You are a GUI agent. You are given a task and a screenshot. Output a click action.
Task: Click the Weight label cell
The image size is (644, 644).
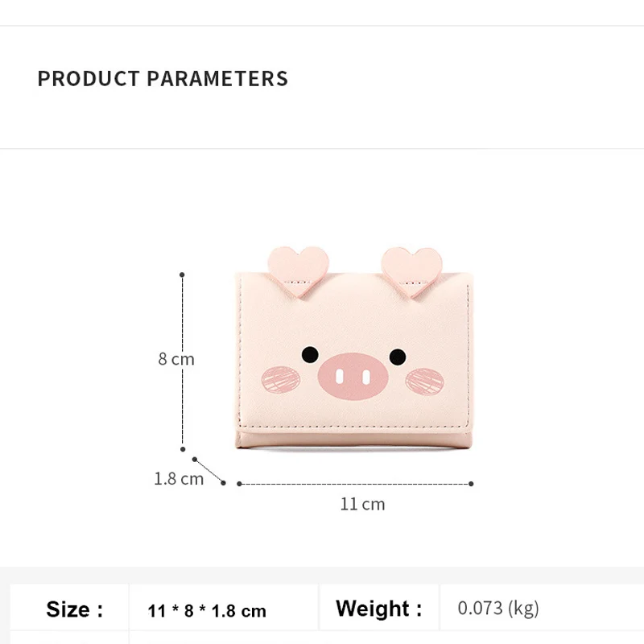click(x=378, y=609)
